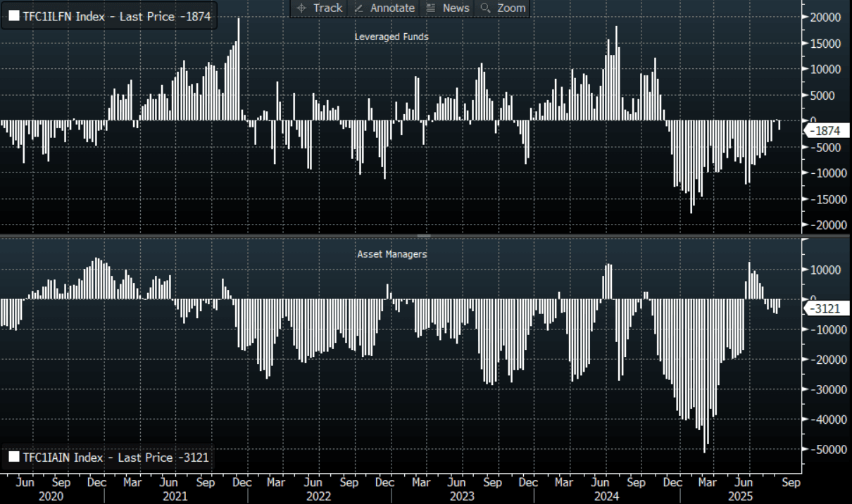This screenshot has width=852, height=504.
Task: Click the -1874 last price tag
Action: tap(825, 131)
